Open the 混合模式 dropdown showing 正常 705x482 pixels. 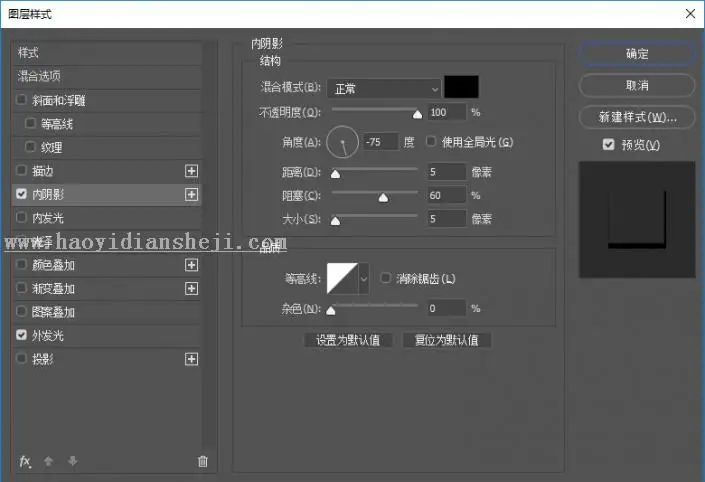(x=384, y=89)
